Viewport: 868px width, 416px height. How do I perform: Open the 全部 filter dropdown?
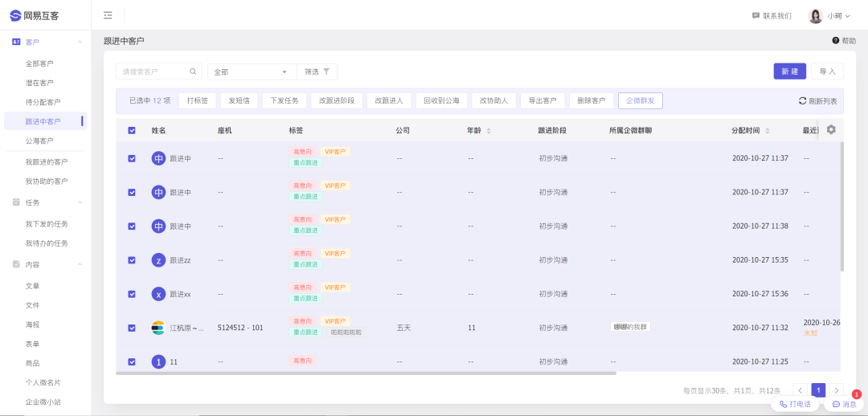point(252,71)
